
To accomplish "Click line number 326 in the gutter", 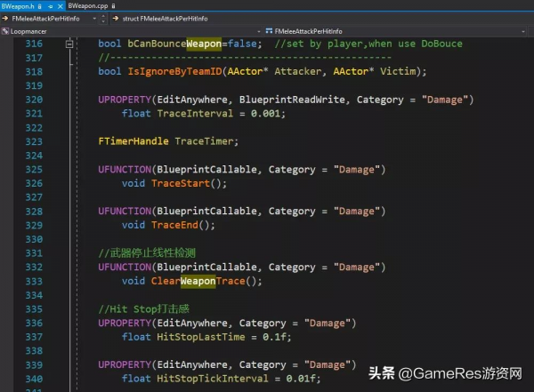I will (x=34, y=183).
